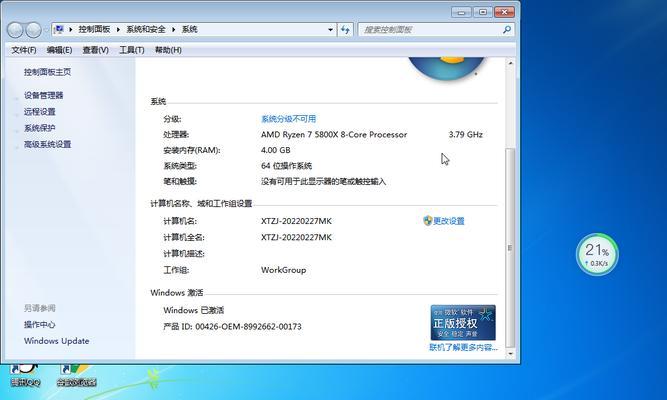Open 操作中心 link
Screen dimensions: 667x400
click(40, 325)
